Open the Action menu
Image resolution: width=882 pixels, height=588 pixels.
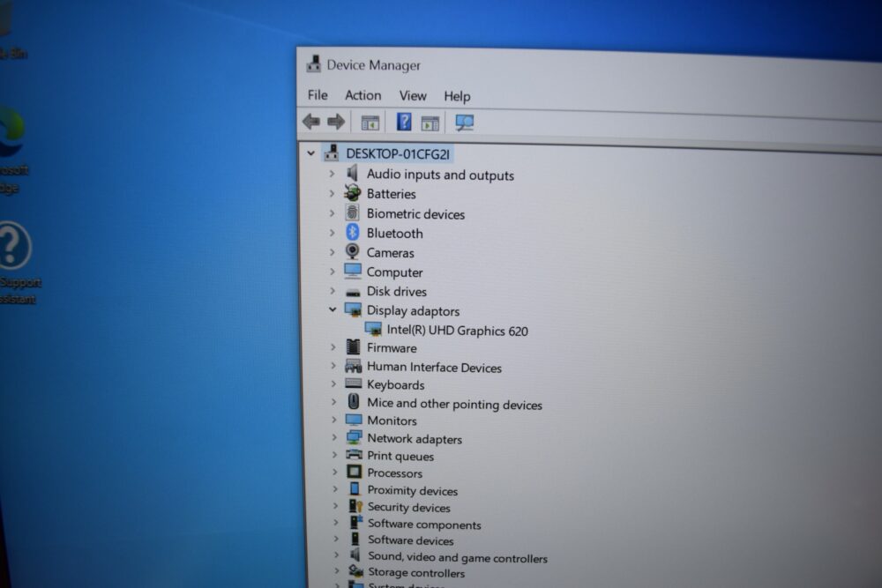(x=363, y=95)
